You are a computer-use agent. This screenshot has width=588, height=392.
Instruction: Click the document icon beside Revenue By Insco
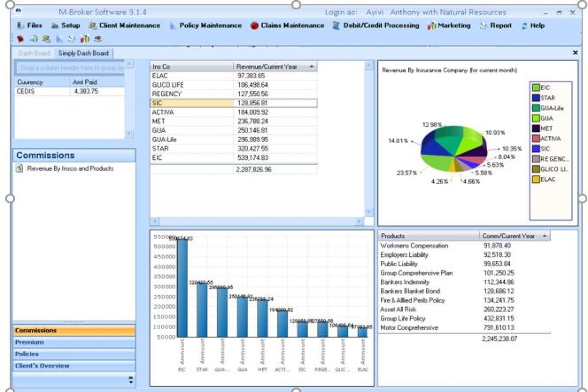(19, 168)
